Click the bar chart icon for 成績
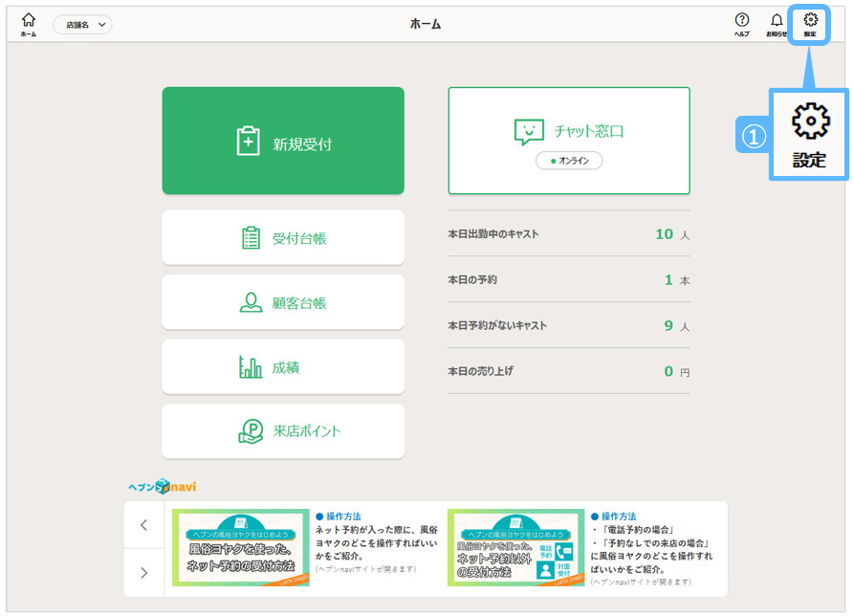 pyautogui.click(x=250, y=367)
